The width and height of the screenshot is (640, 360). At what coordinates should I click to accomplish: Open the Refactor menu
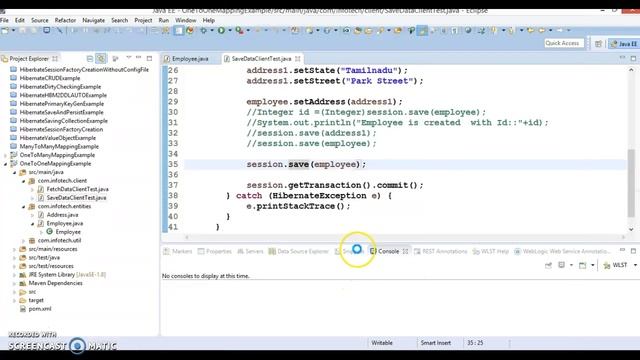(65, 20)
